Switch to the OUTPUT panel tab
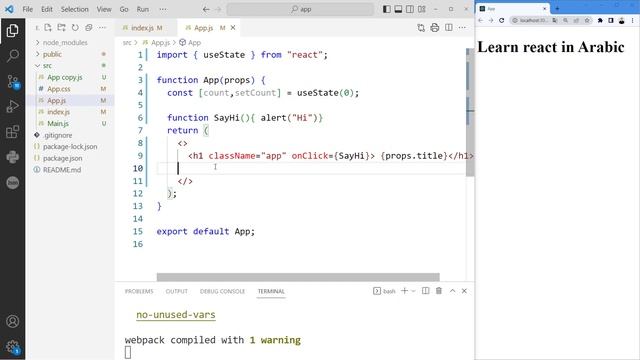 pos(177,291)
